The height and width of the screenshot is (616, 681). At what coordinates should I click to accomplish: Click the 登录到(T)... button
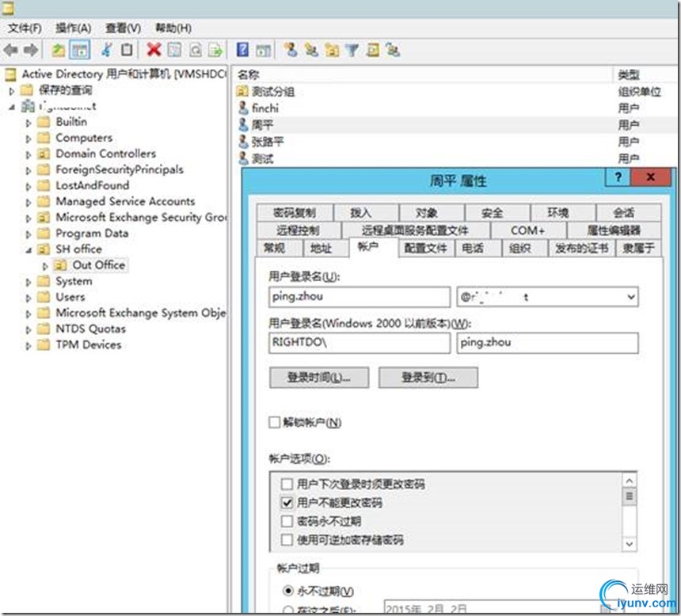pyautogui.click(x=428, y=378)
